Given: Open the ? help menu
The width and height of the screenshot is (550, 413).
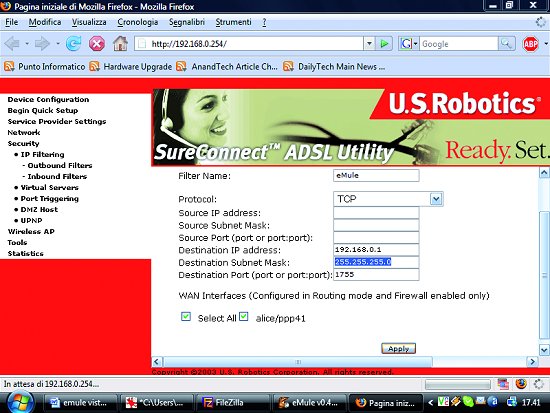Looking at the screenshot, I should pyautogui.click(x=264, y=22).
